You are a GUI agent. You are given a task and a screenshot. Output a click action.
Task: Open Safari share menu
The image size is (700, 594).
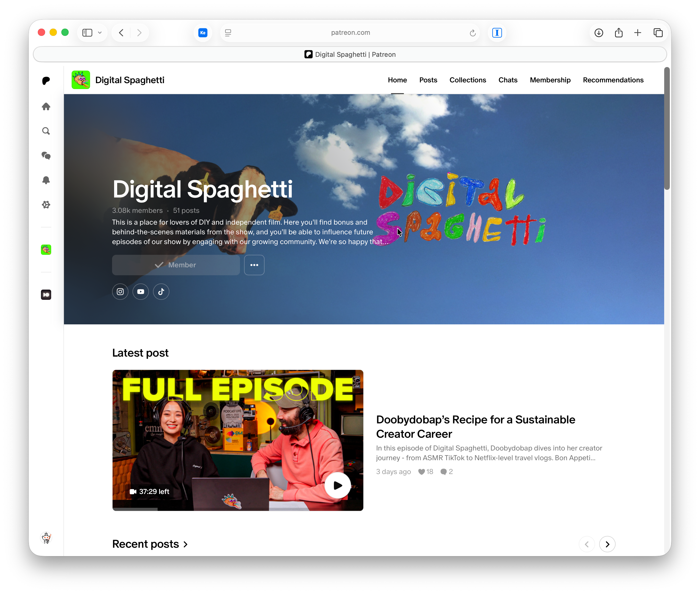coord(619,33)
